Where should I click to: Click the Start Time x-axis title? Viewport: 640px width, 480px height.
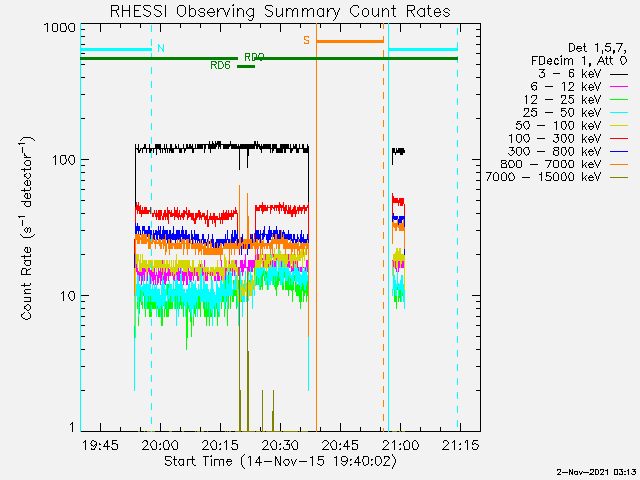280,462
